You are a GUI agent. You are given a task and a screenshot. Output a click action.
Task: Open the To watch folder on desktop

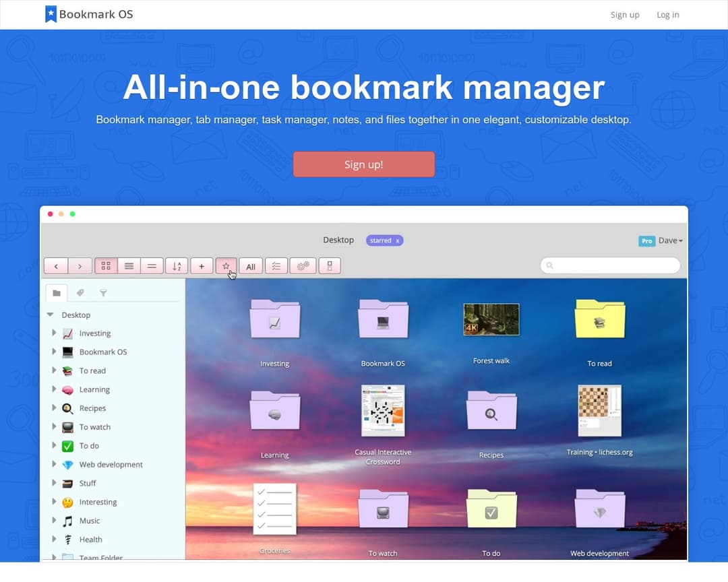[x=383, y=509]
